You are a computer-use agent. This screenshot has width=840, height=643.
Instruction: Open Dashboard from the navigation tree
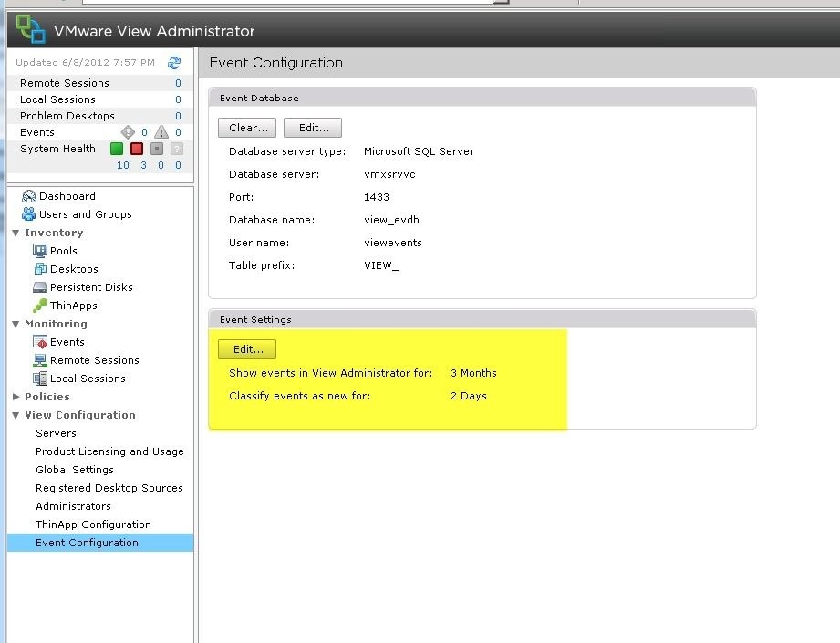click(67, 196)
